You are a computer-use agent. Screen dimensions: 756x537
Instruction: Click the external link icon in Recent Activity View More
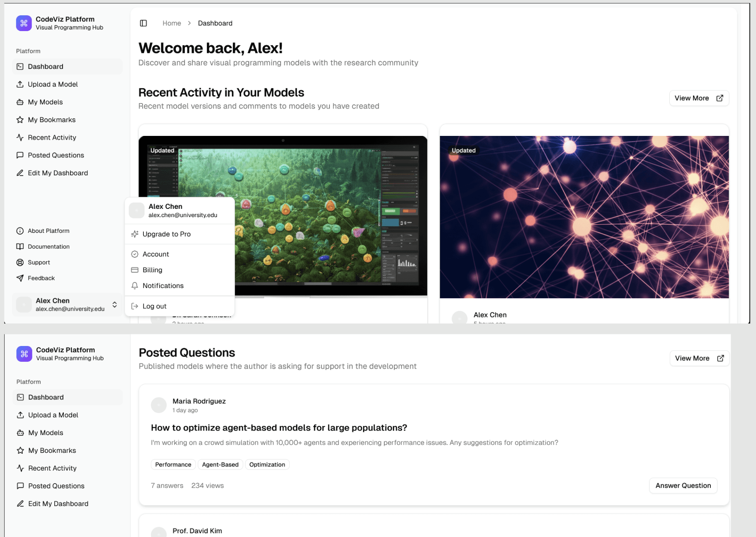720,98
